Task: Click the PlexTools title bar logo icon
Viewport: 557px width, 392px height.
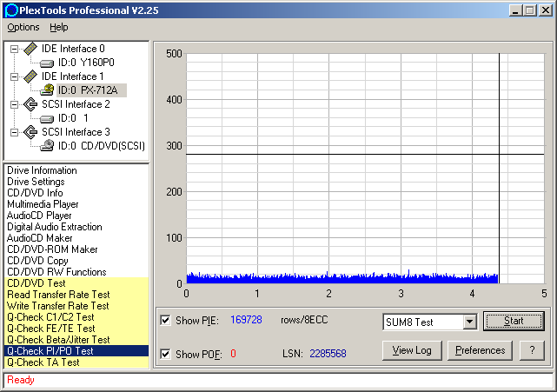Action: click(11, 10)
